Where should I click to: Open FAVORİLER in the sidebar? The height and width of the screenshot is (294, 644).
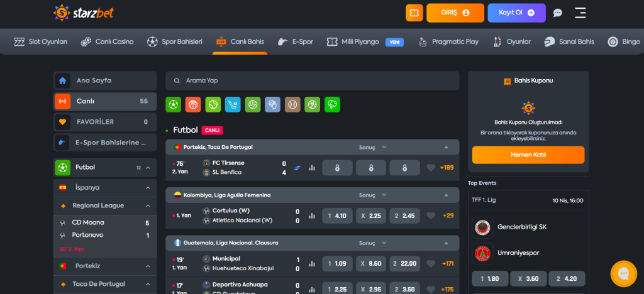pos(105,122)
